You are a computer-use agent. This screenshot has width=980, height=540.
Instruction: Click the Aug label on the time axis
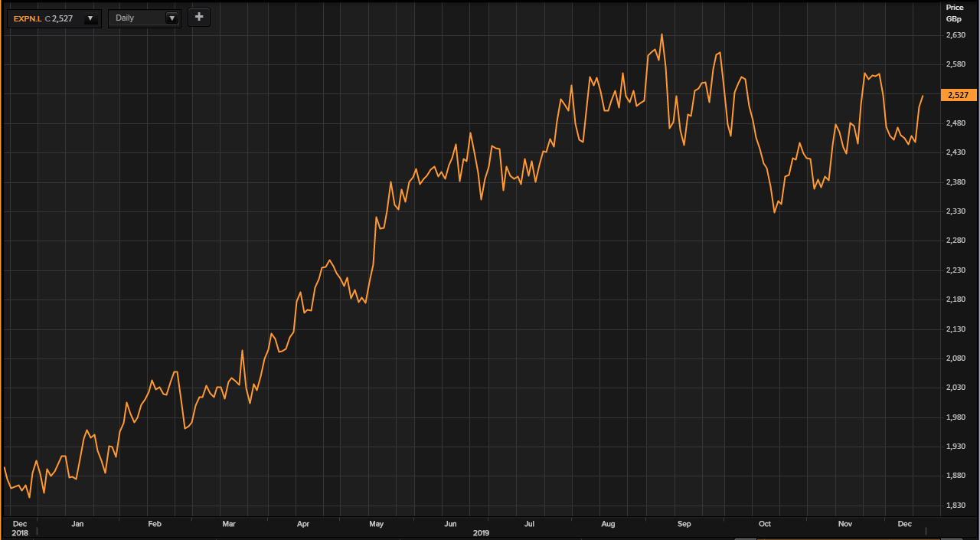608,525
